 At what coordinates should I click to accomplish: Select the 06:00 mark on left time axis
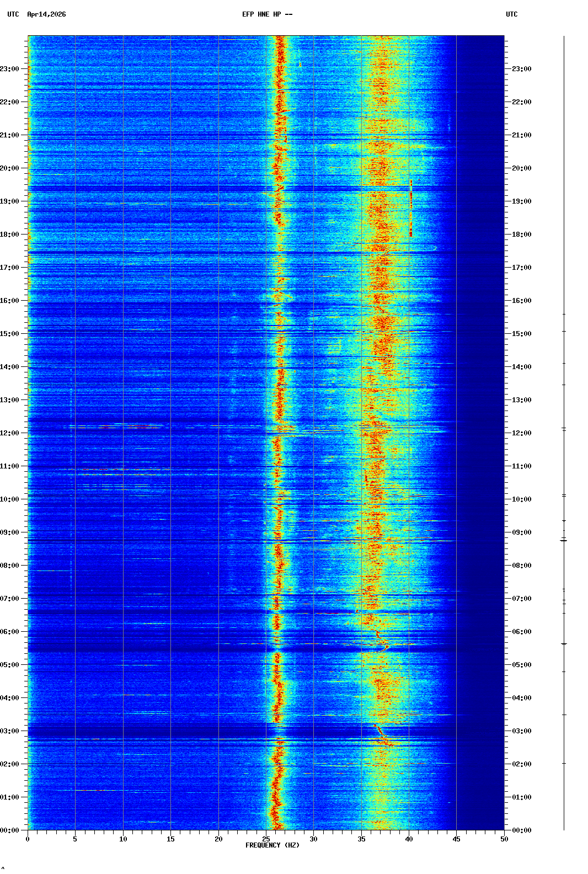[x=10, y=632]
